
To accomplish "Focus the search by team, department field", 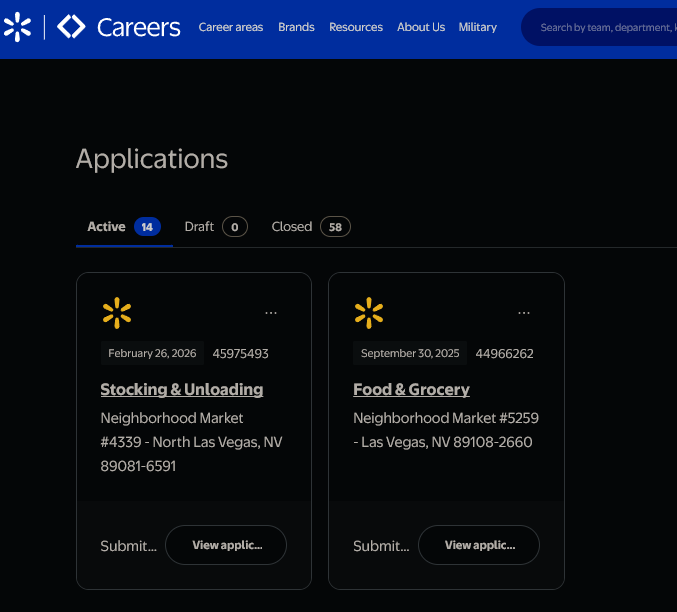I will (599, 27).
